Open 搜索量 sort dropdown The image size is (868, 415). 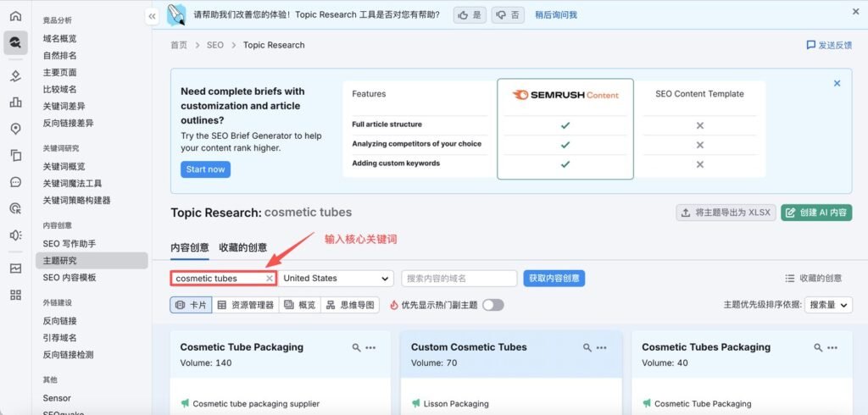pos(829,305)
